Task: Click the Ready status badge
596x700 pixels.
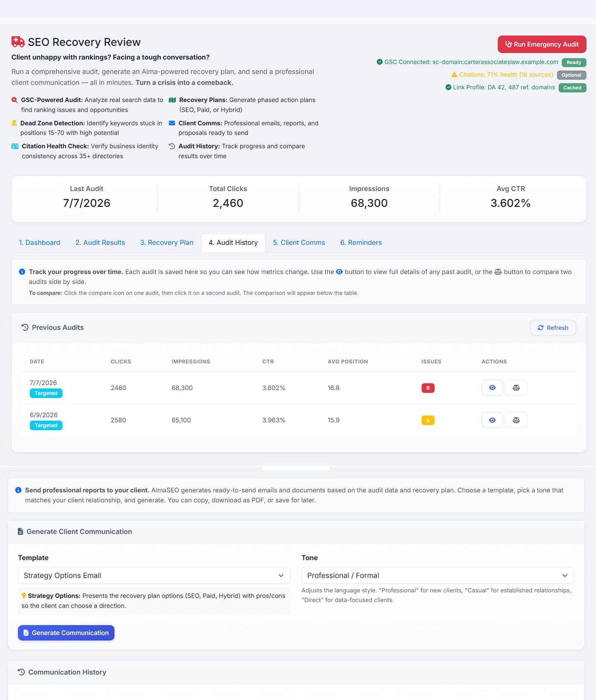Action: coord(574,62)
